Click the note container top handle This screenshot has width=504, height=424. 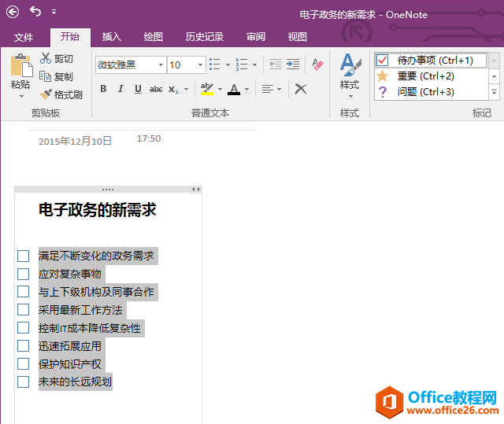click(x=108, y=190)
